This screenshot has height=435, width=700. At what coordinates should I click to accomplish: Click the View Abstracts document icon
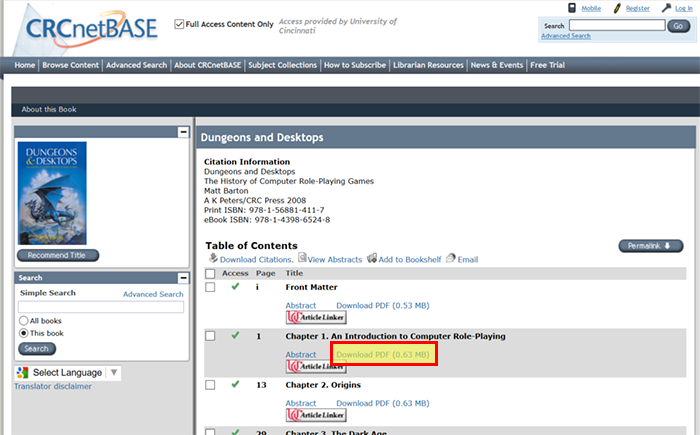[302, 257]
